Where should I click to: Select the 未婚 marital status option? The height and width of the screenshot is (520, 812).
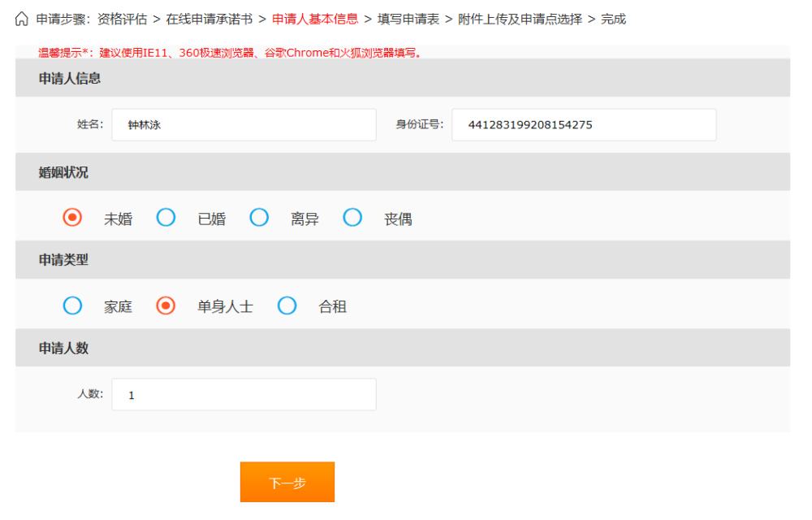[x=72, y=218]
